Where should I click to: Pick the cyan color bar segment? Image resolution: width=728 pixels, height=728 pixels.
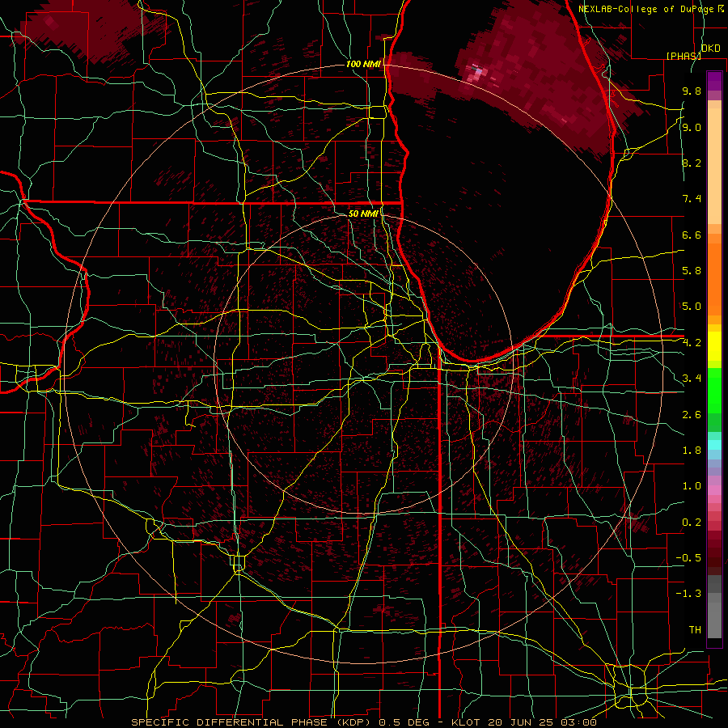[x=714, y=444]
